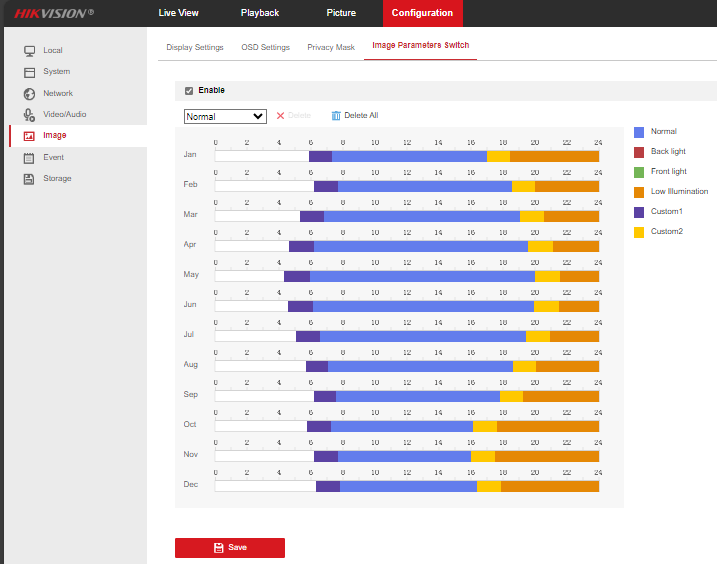
Task: Open the OSD Settings tab
Action: pos(265,47)
